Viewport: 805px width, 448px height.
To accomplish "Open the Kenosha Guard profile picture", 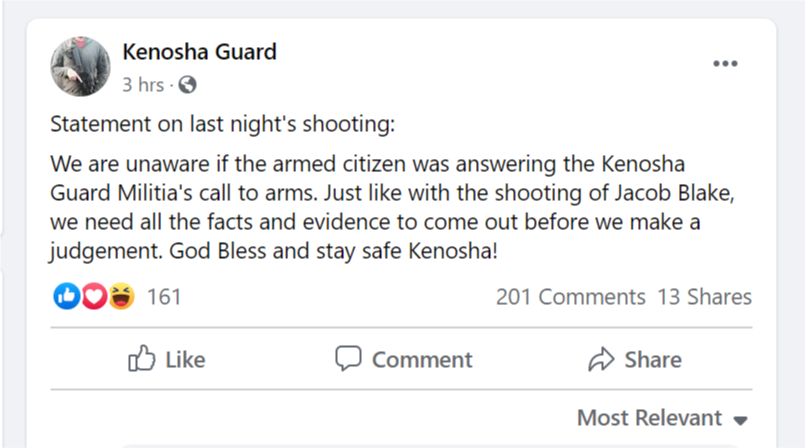I will tap(80, 67).
